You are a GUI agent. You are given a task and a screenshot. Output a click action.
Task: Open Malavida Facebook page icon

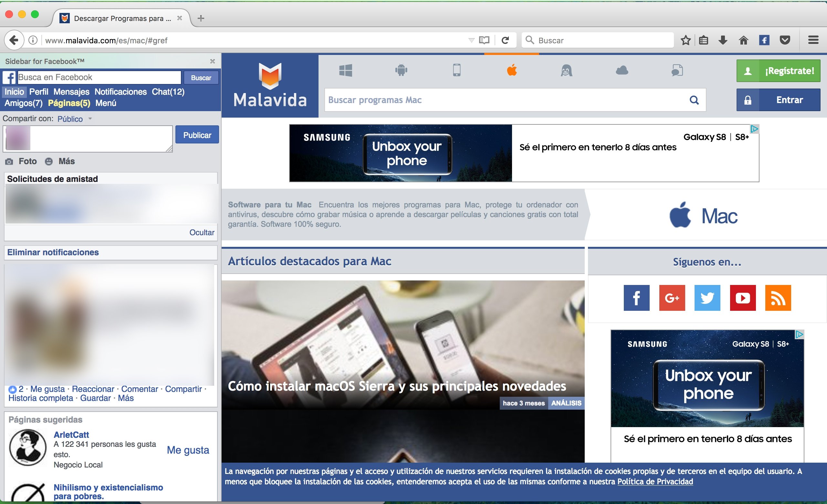click(x=637, y=298)
